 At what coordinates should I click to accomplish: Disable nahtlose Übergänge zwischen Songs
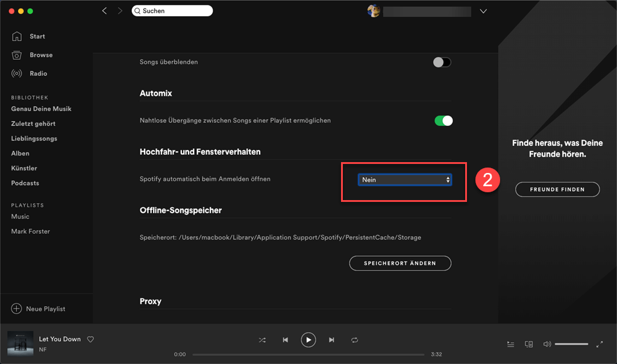click(x=444, y=121)
